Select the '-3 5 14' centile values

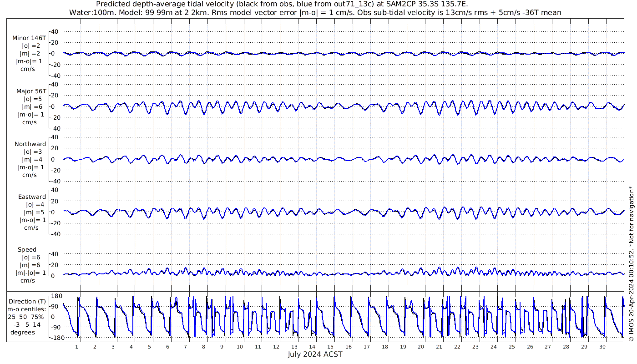click(x=27, y=325)
